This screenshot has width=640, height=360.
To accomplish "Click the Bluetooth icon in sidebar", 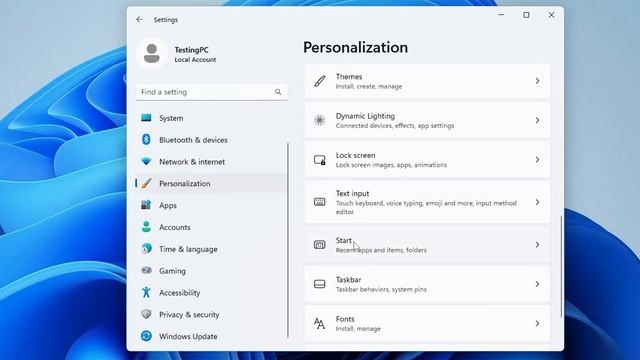I will tap(146, 140).
